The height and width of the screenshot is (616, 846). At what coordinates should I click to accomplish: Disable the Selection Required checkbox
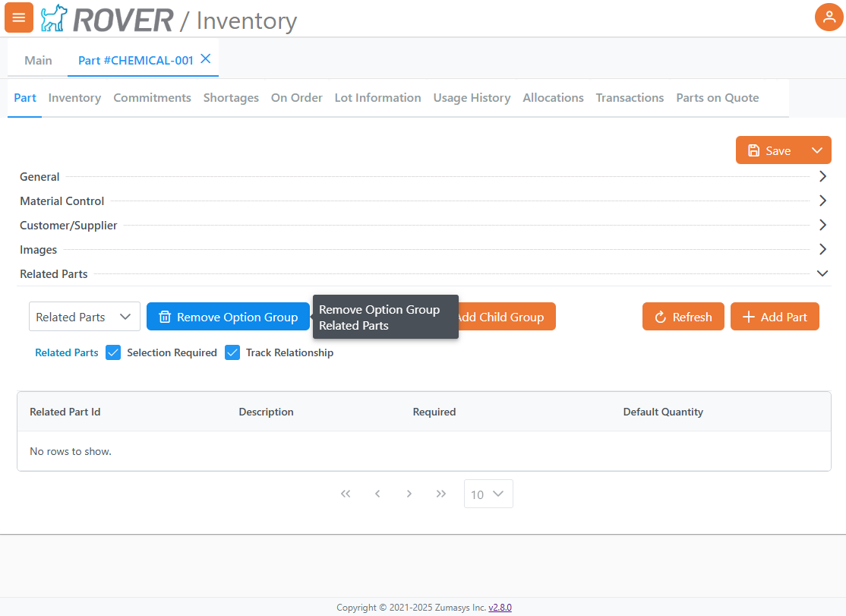(x=113, y=352)
